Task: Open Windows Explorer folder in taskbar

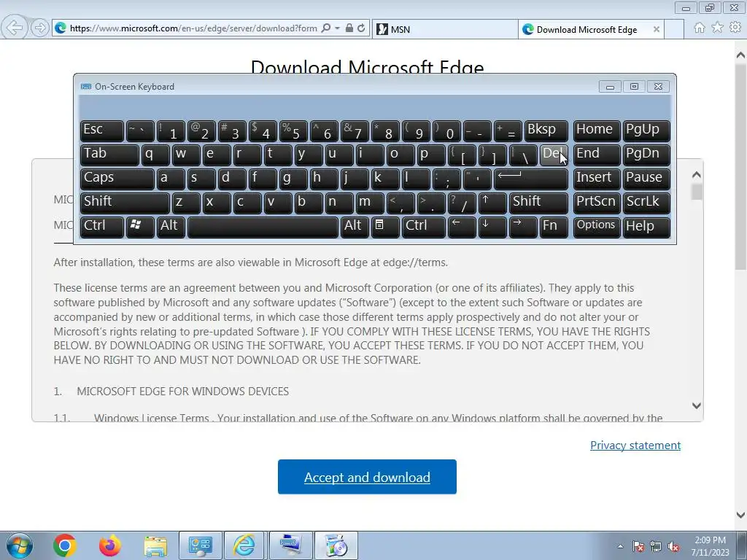Action: coord(155,545)
